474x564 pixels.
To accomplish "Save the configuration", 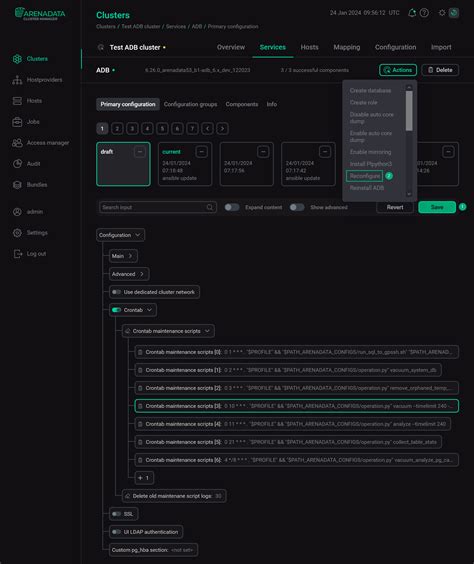I will coord(437,207).
